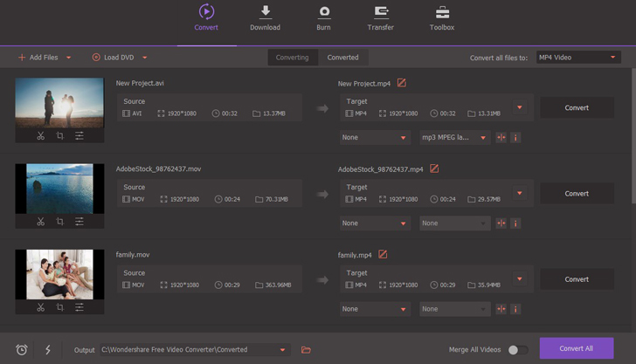Click Convert for AdobeStock_98762437.mov
The image size is (636, 364).
pos(577,194)
